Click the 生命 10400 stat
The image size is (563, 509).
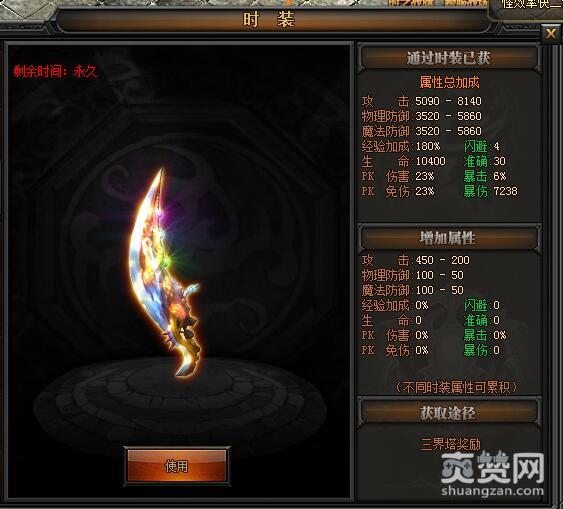(x=403, y=162)
